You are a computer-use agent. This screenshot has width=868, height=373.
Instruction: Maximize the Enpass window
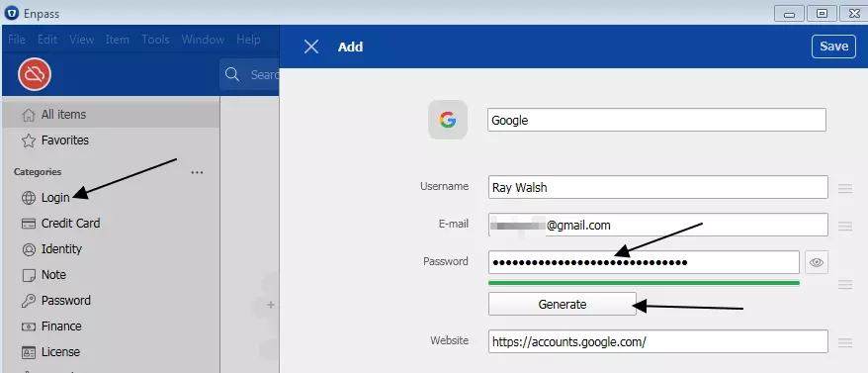(823, 14)
